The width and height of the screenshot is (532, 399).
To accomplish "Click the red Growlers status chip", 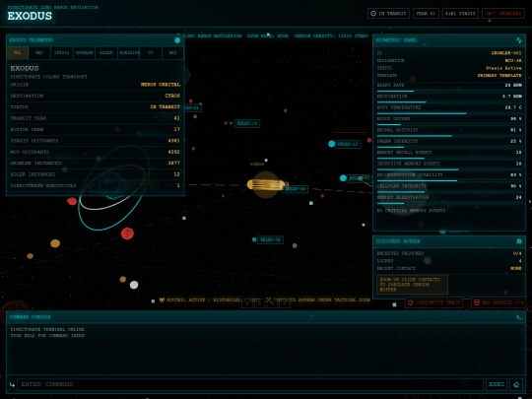I will click(x=503, y=14).
